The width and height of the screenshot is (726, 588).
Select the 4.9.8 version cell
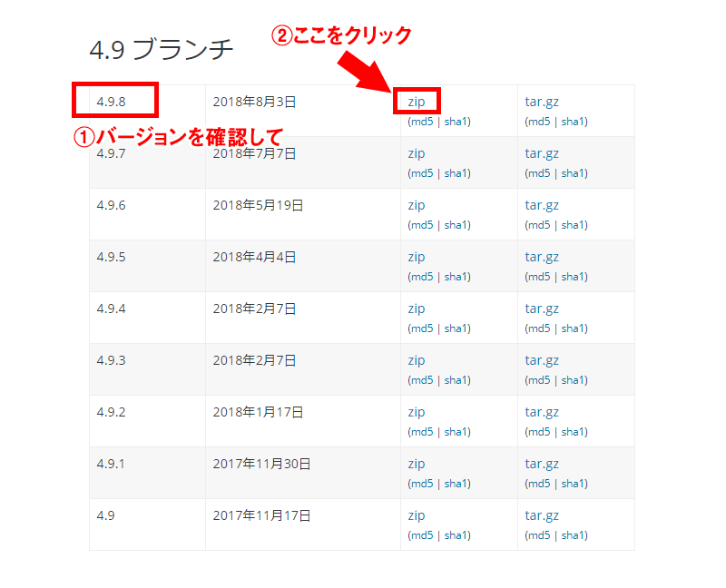pyautogui.click(x=112, y=102)
